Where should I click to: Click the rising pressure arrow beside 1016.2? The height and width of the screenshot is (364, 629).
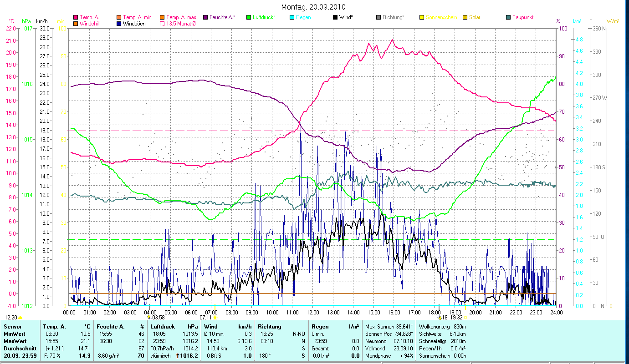coord(178,356)
